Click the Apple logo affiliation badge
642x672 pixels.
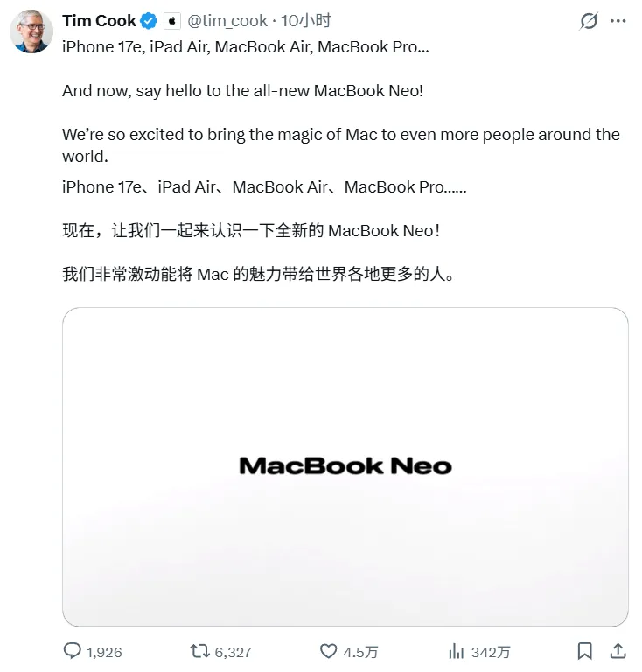click(172, 21)
